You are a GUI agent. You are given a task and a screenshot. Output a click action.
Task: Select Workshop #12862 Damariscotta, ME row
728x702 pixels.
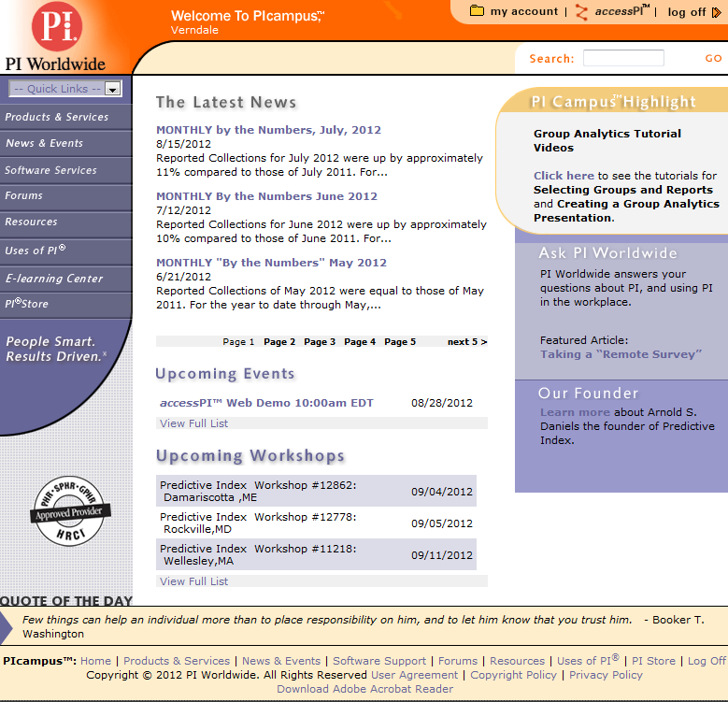pos(316,491)
